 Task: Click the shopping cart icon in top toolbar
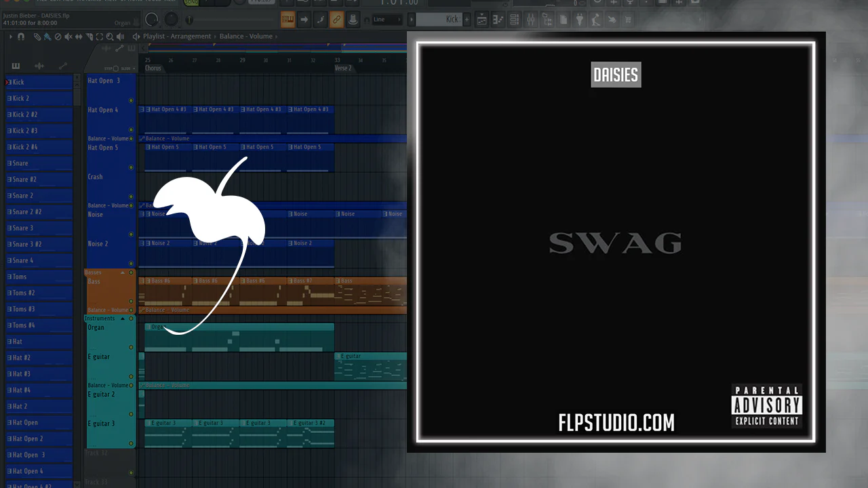[629, 20]
